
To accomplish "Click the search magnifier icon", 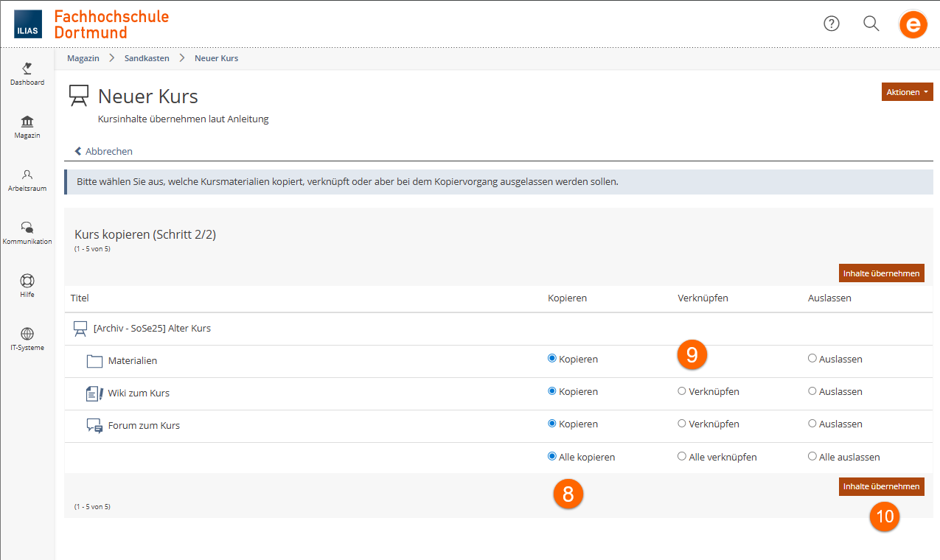I will (871, 24).
